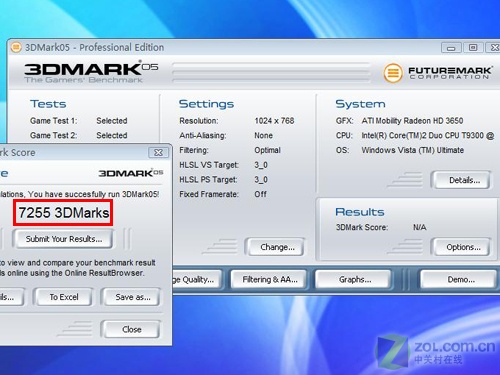Click the Results section heading
The height and width of the screenshot is (375, 500).
coord(360,212)
